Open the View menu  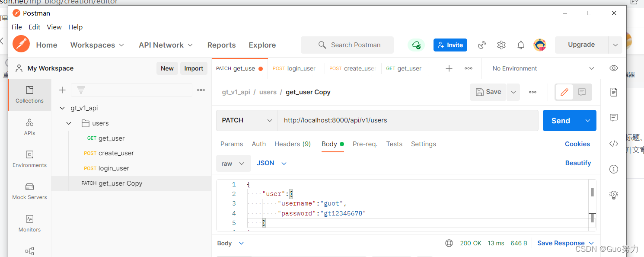pyautogui.click(x=54, y=27)
